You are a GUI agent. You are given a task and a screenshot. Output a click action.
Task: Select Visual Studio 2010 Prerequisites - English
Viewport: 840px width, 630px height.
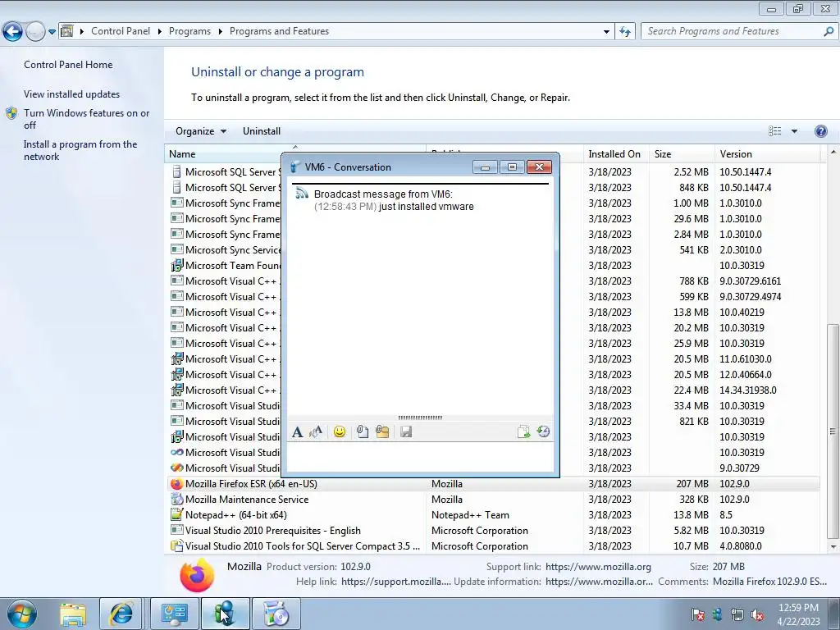[493, 531]
